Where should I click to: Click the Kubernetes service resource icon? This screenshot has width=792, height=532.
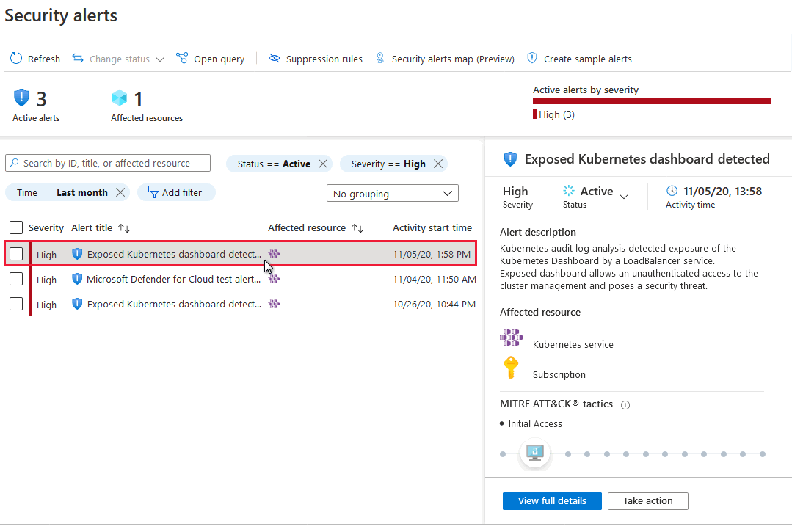(511, 338)
